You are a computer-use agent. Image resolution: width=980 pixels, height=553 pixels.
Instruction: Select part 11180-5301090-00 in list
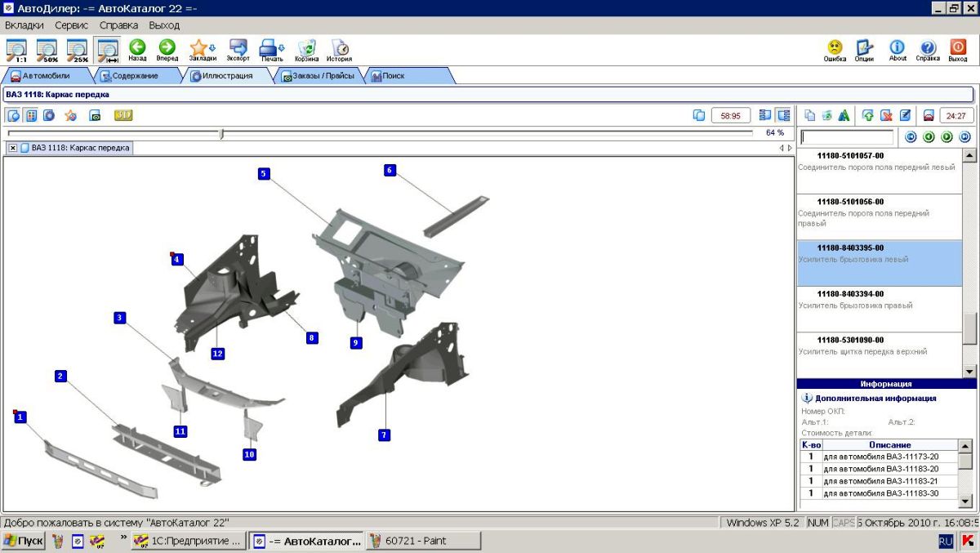click(880, 355)
